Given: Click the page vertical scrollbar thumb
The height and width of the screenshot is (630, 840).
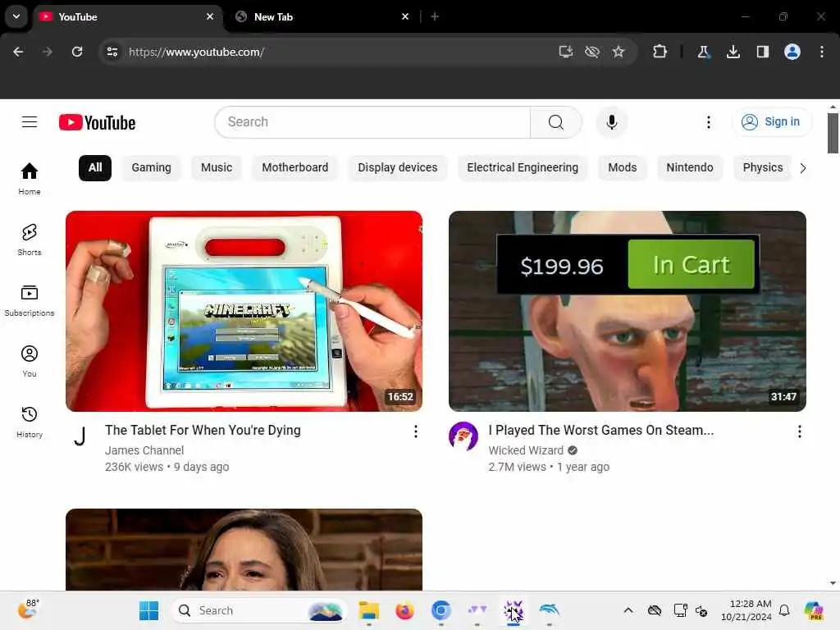Looking at the screenshot, I should 833,133.
